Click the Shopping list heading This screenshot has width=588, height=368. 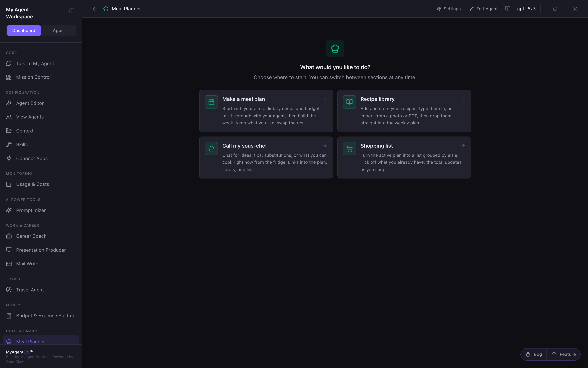tap(377, 146)
